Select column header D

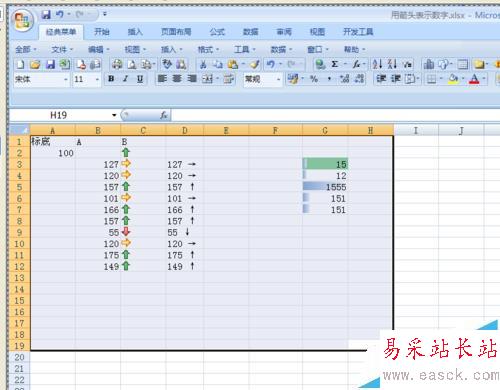pyautogui.click(x=185, y=130)
